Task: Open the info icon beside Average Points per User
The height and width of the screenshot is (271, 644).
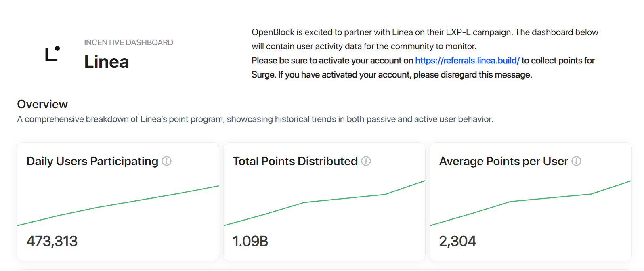Action: [577, 161]
